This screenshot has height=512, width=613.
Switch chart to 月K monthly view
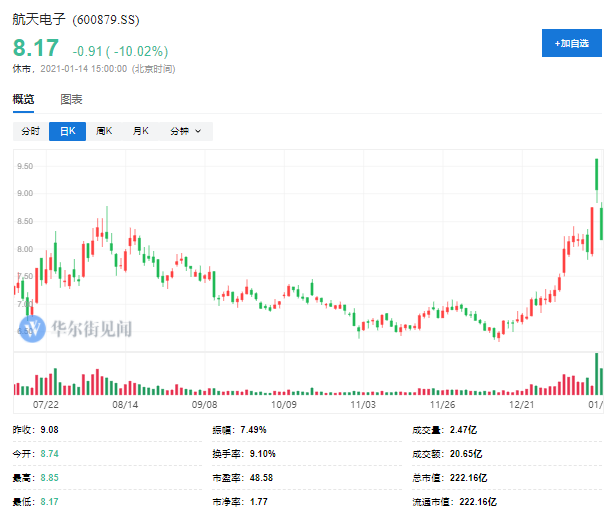tap(141, 131)
